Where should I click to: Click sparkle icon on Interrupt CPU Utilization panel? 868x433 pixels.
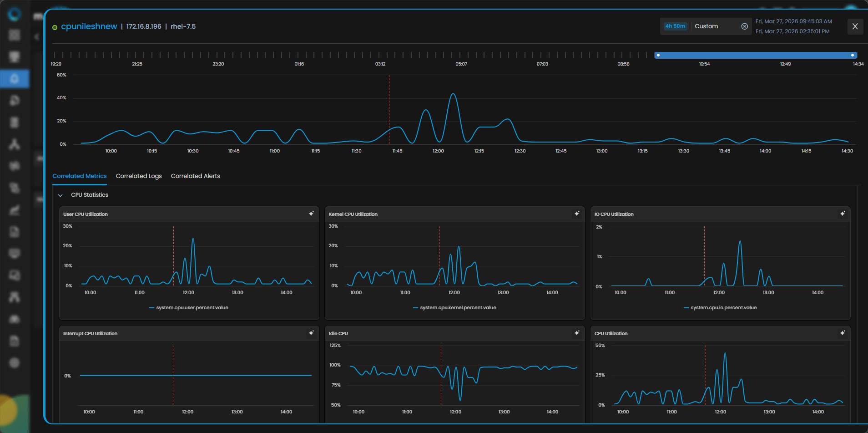[311, 333]
